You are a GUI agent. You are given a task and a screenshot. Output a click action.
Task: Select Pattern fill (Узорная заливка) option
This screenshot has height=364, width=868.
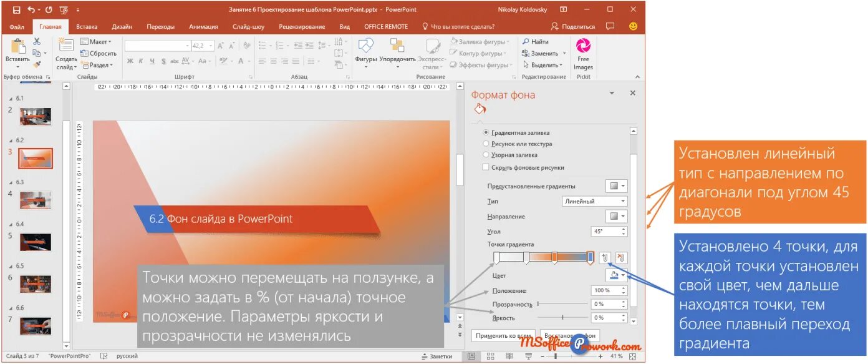(510, 155)
